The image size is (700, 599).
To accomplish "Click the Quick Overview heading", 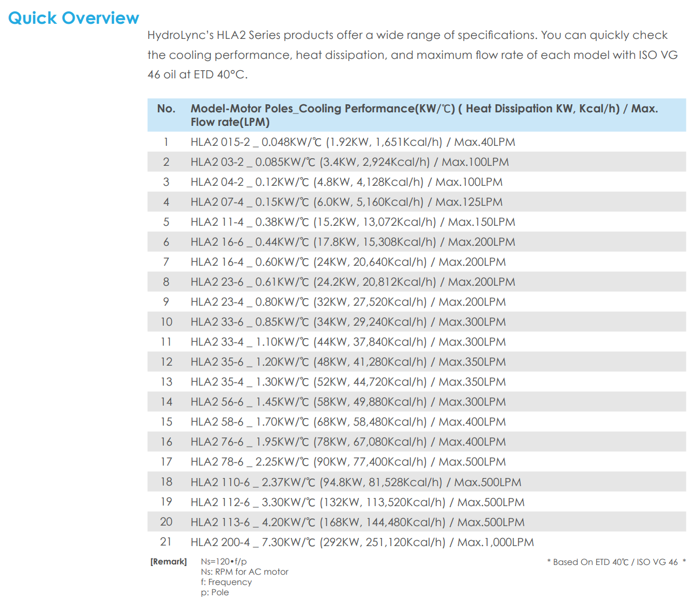I will [x=74, y=18].
